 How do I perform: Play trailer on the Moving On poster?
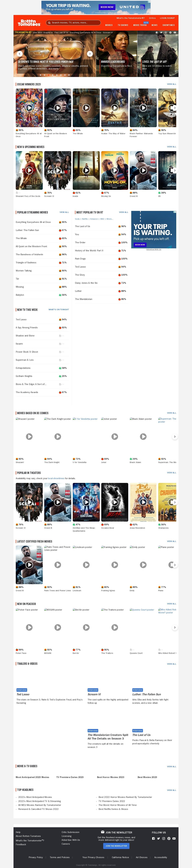(115, 170)
